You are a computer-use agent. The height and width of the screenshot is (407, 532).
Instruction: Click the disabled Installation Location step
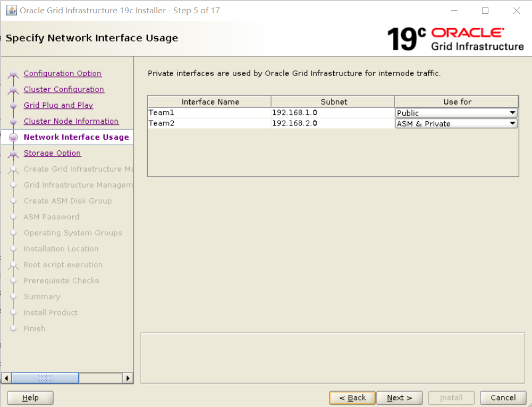tap(61, 249)
